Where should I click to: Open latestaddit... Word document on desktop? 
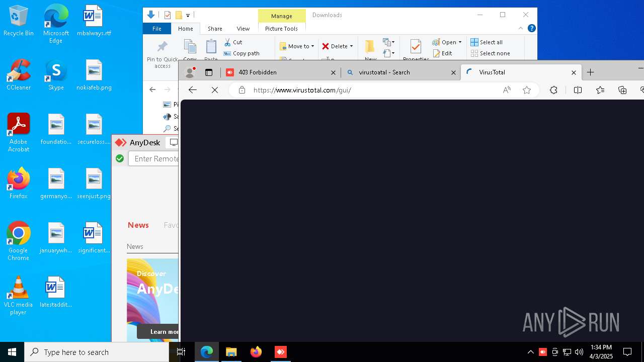(56, 293)
